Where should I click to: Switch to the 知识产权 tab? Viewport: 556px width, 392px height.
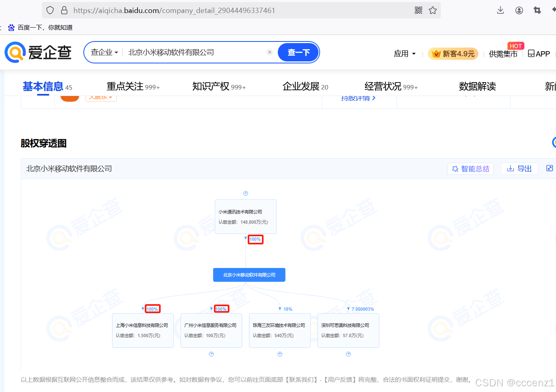pyautogui.click(x=219, y=87)
